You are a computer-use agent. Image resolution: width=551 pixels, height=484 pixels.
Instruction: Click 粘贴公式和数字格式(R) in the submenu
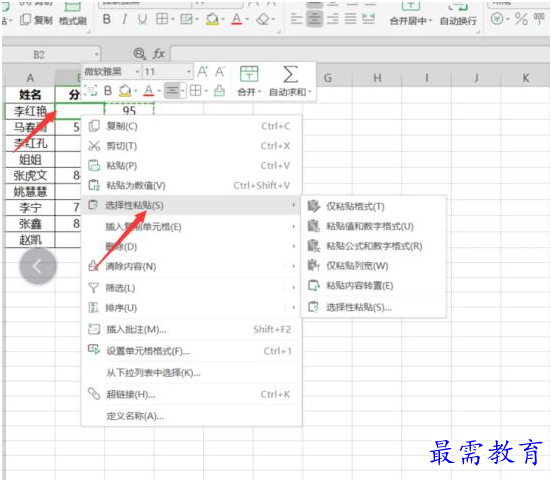[374, 246]
